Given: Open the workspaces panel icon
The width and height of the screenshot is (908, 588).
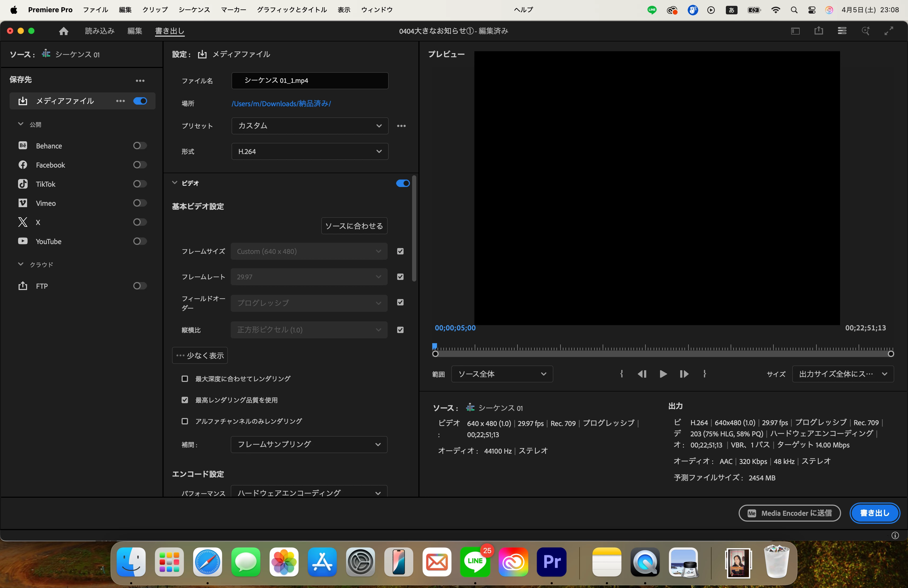Looking at the screenshot, I should 795,31.
